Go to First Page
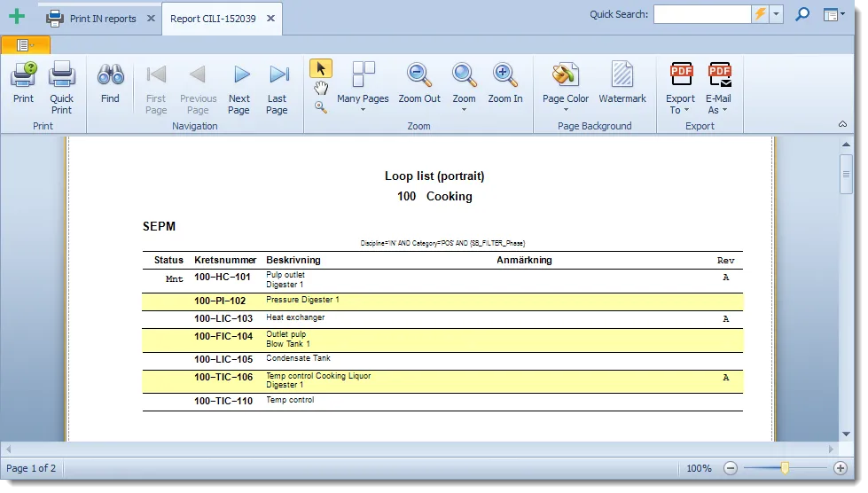 click(x=156, y=89)
